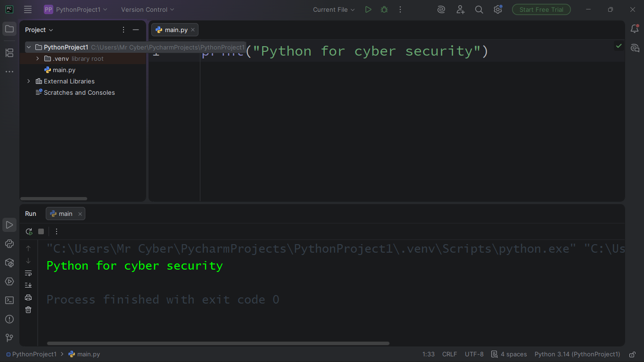The image size is (644, 362).
Task: Stop the process with stop square icon
Action: pos(41,231)
